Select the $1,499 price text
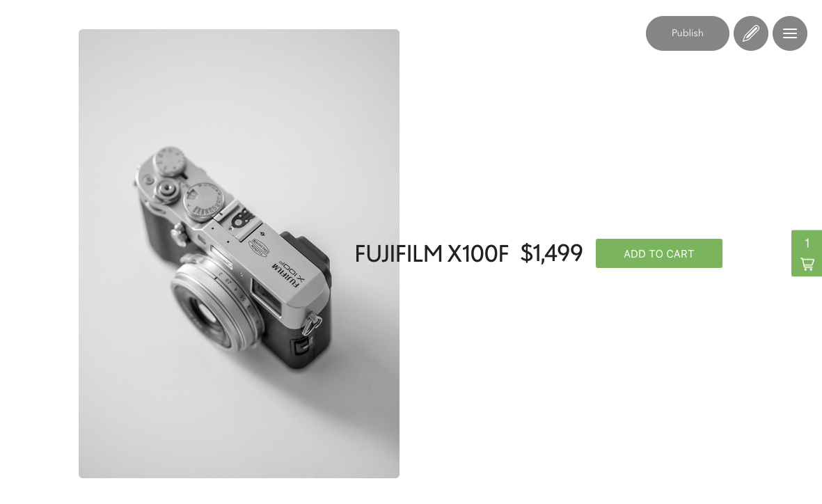 pyautogui.click(x=551, y=253)
